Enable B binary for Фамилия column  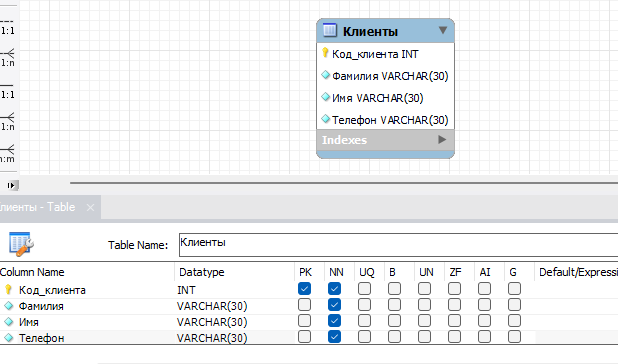394,305
